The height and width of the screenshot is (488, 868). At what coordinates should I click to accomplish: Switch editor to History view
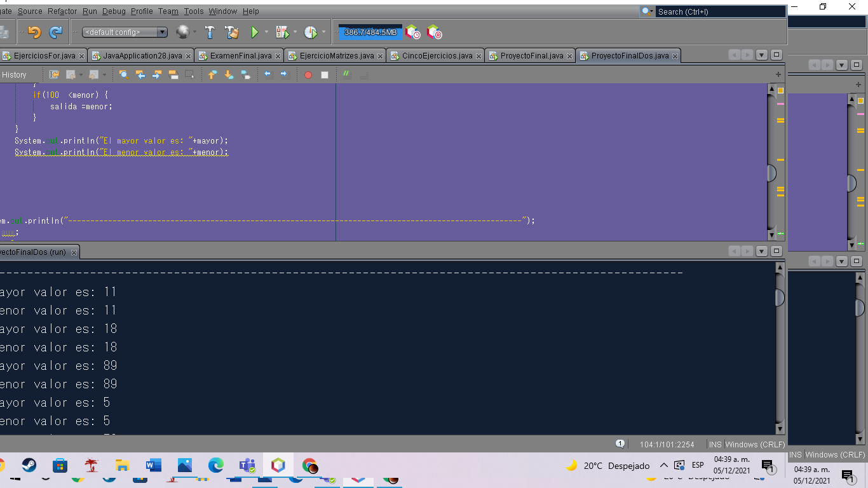(14, 74)
